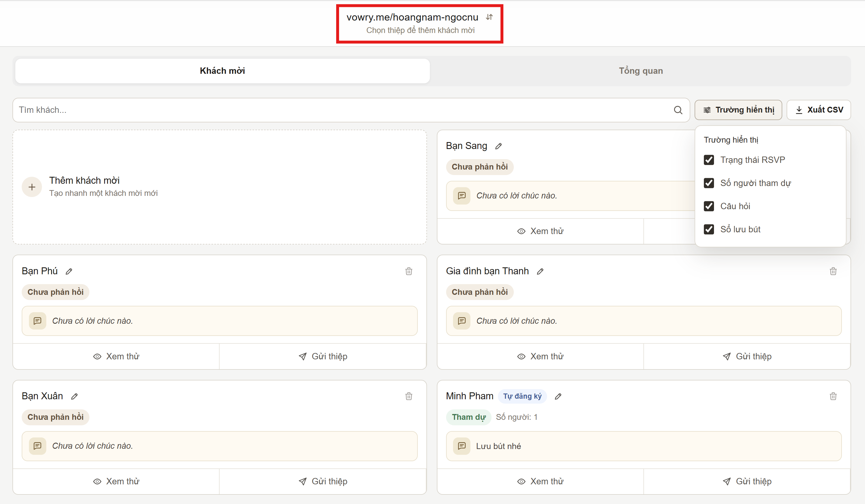Uncheck the Câu hỏi checkbox
Viewport: 865px width, 504px height.
(709, 206)
